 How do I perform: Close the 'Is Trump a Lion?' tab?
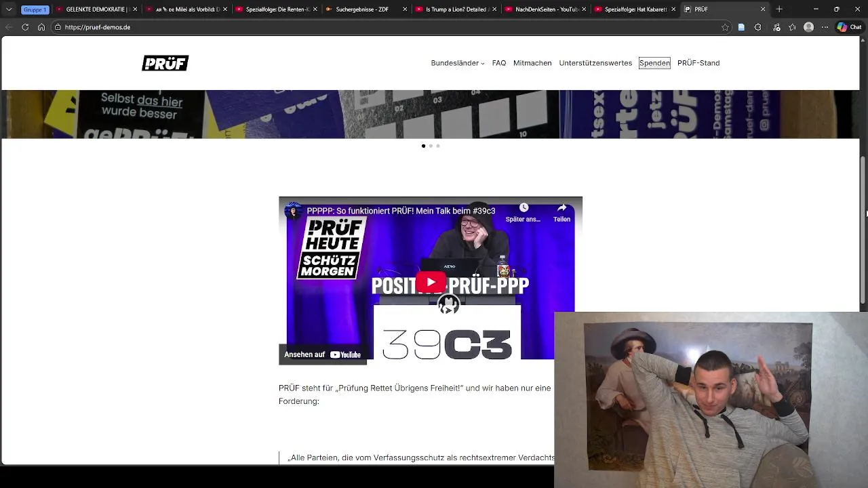click(x=494, y=9)
